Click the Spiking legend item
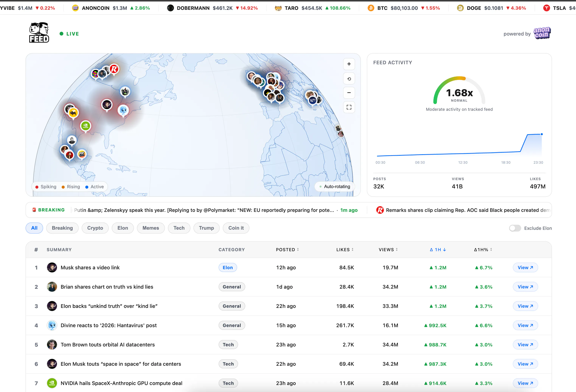The width and height of the screenshot is (576, 392). click(46, 187)
